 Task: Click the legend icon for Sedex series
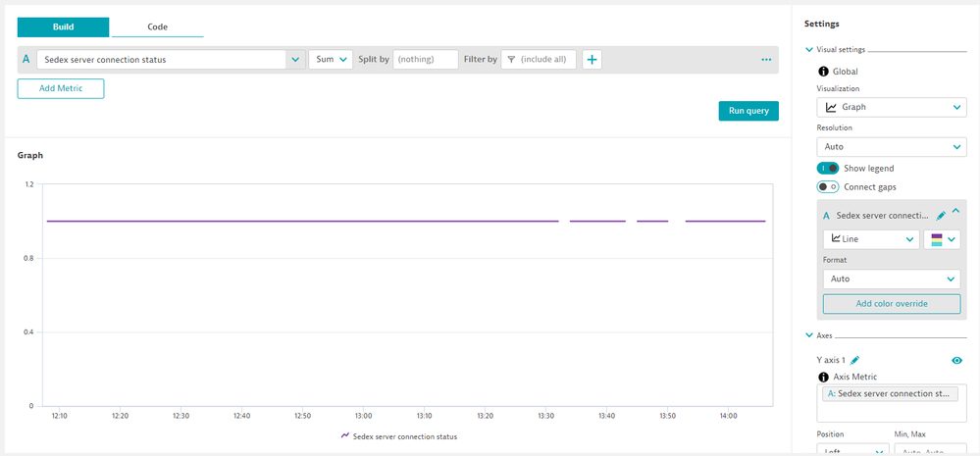(345, 436)
